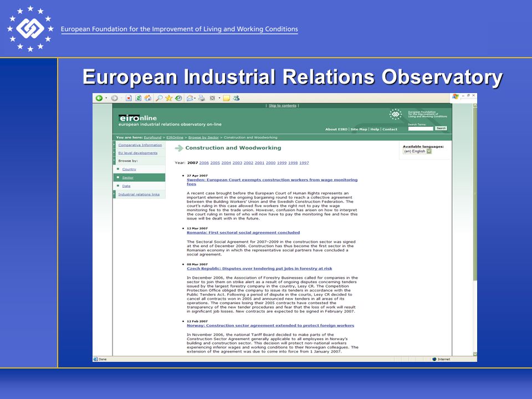Show articles from year 2001

[259, 163]
